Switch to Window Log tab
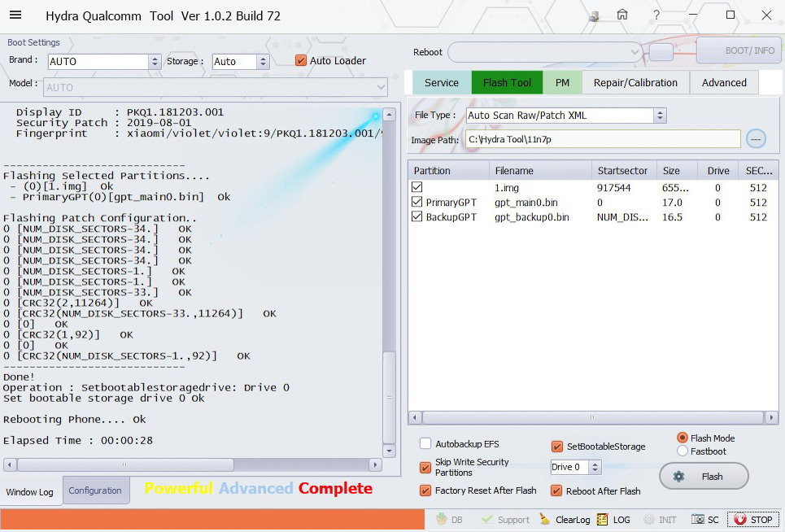Screen dimensions: 785x532 (x=29, y=492)
